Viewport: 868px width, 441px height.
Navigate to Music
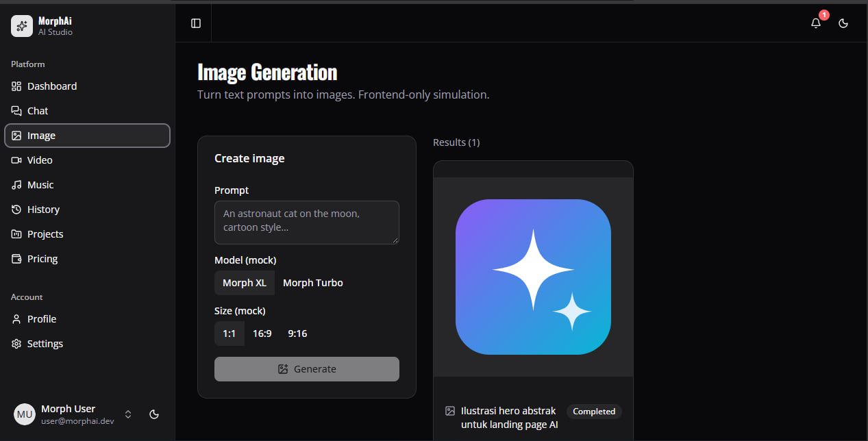click(x=87, y=185)
